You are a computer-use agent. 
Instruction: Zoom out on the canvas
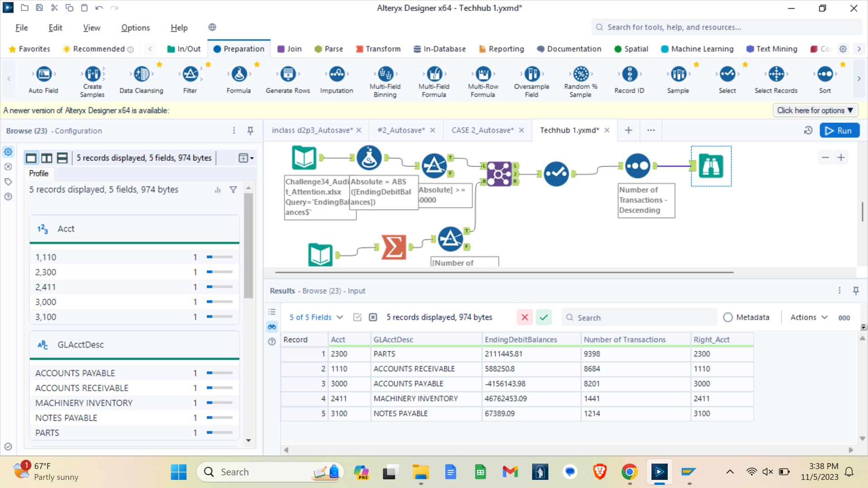(x=825, y=158)
